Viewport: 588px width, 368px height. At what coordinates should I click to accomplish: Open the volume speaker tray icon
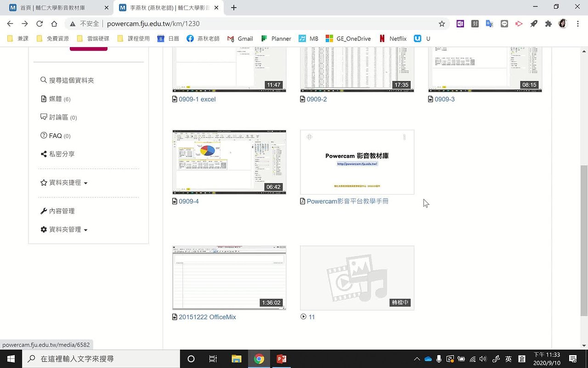[x=483, y=359]
